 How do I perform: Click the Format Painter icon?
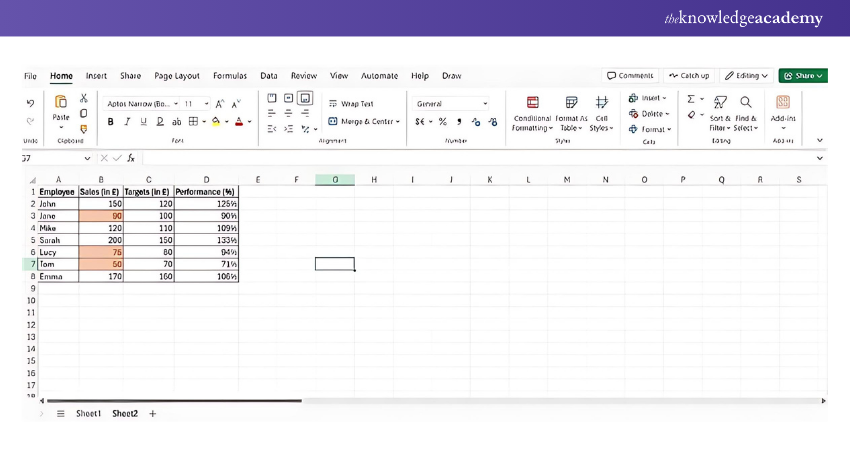pos(84,128)
